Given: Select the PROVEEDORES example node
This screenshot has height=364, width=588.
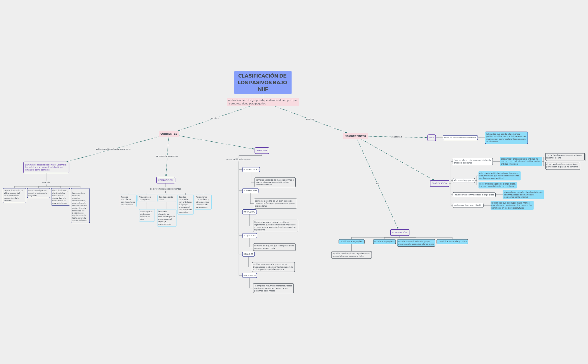Looking at the screenshot, I should coord(251,169).
